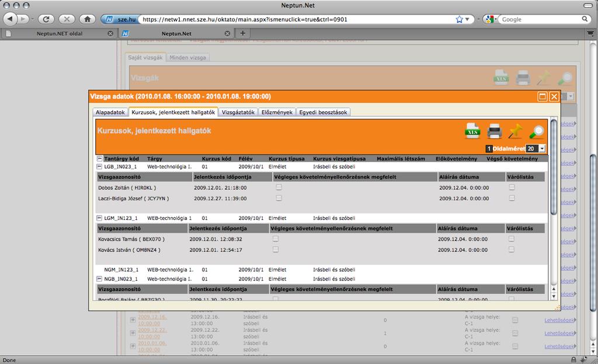Viewport: 598px width, 364px height.
Task: Switch to Alapadatok tab
Action: point(110,113)
